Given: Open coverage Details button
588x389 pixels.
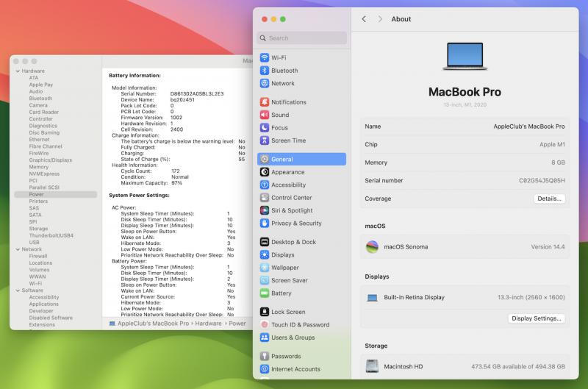Looking at the screenshot, I should pos(549,199).
